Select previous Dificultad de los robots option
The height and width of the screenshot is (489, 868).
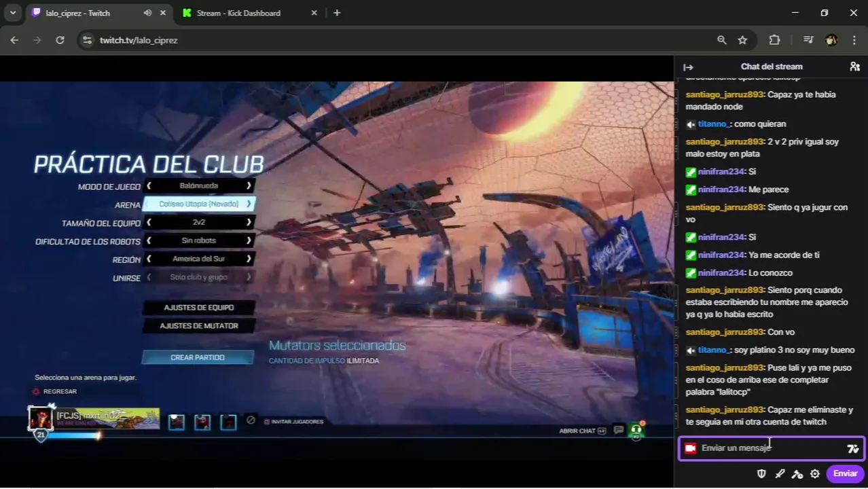click(x=149, y=240)
